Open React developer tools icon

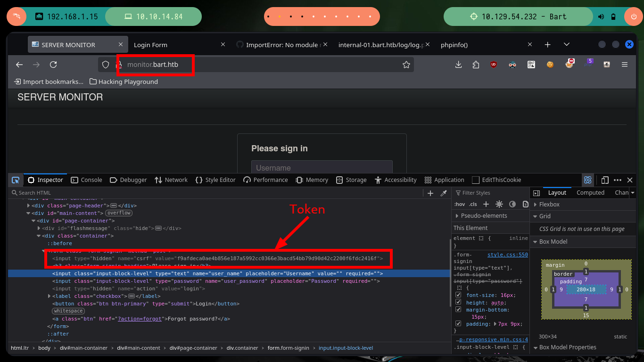click(x=588, y=180)
